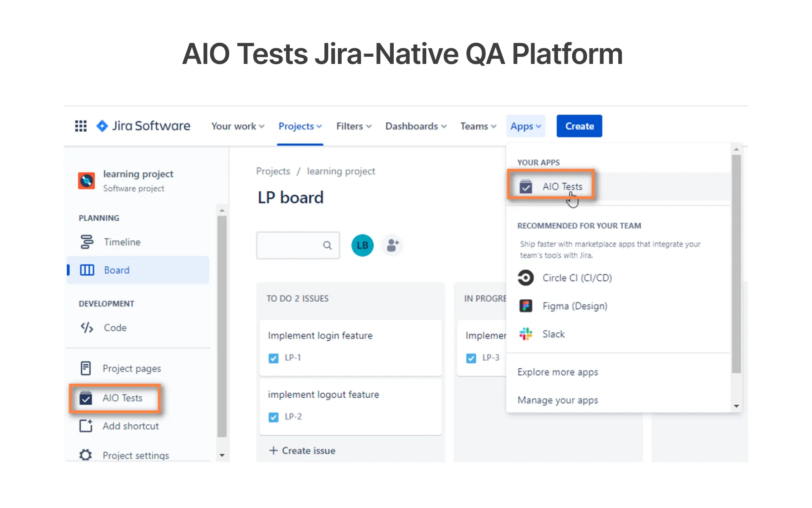Click the LP-3 issue key
Image resolution: width=812 pixels, height=508 pixels.
[491, 358]
